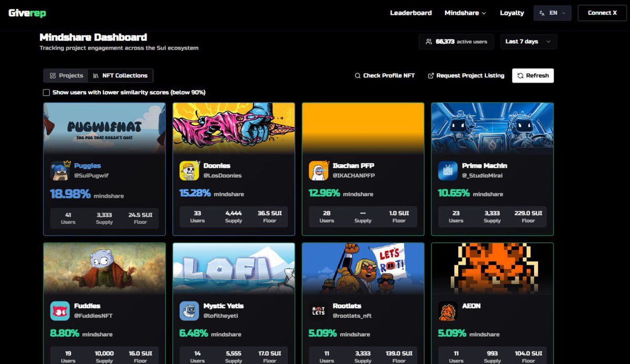Click the 18.98% mindshare value
The image size is (630, 364).
click(70, 194)
